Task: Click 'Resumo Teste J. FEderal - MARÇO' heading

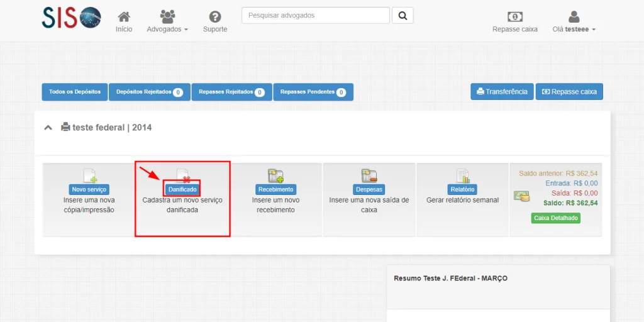Action: pos(450,279)
